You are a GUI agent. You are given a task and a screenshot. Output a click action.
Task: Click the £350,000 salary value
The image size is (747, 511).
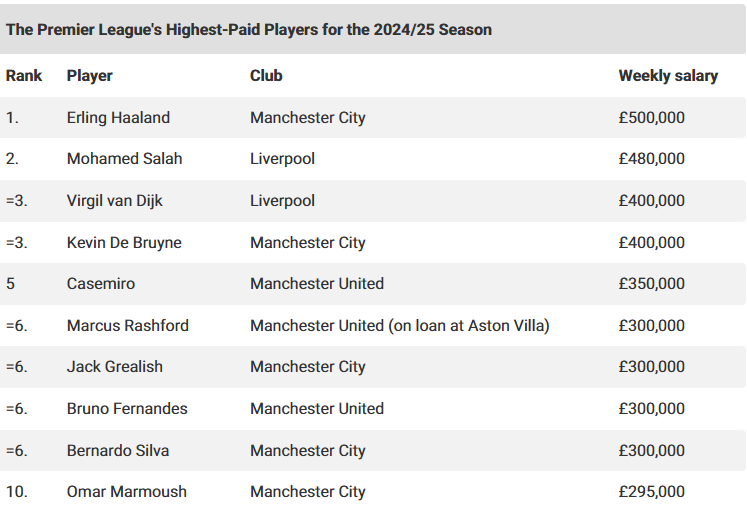tap(651, 283)
